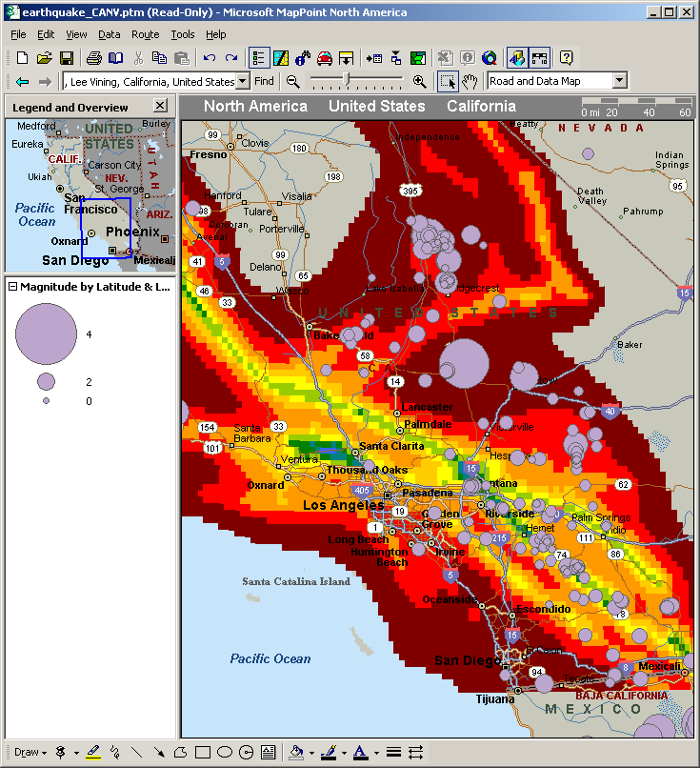The image size is (700, 768).
Task: Select the Highlighter drawing tool
Action: click(x=93, y=752)
